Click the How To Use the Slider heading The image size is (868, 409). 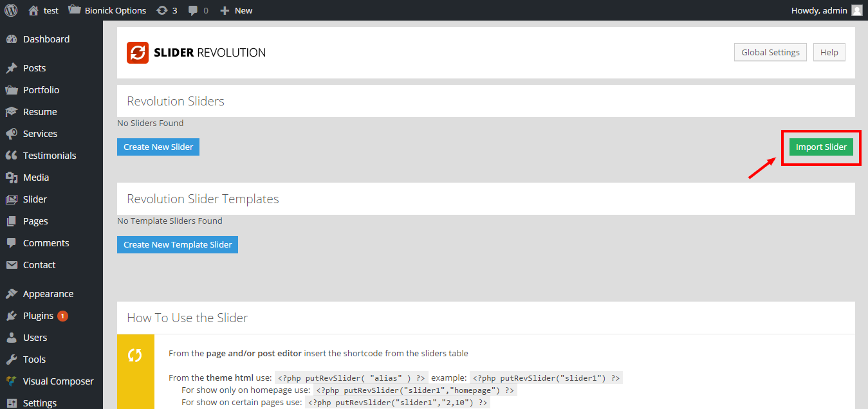pos(187,318)
